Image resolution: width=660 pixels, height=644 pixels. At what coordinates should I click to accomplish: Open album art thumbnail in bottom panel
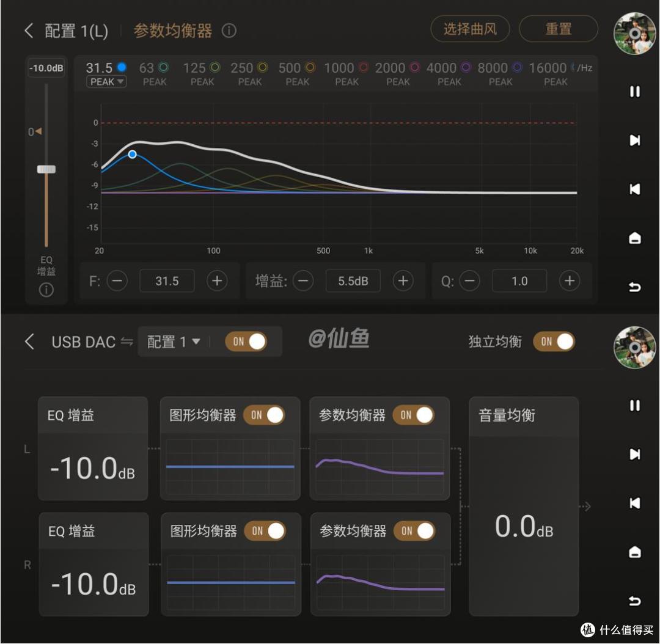tap(634, 347)
